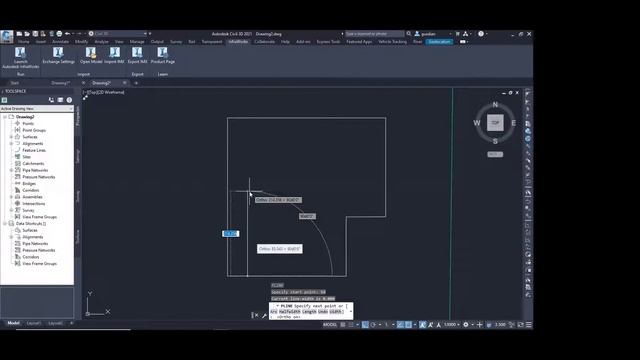Click Open file icon in quick access toolbar

tap(27, 34)
